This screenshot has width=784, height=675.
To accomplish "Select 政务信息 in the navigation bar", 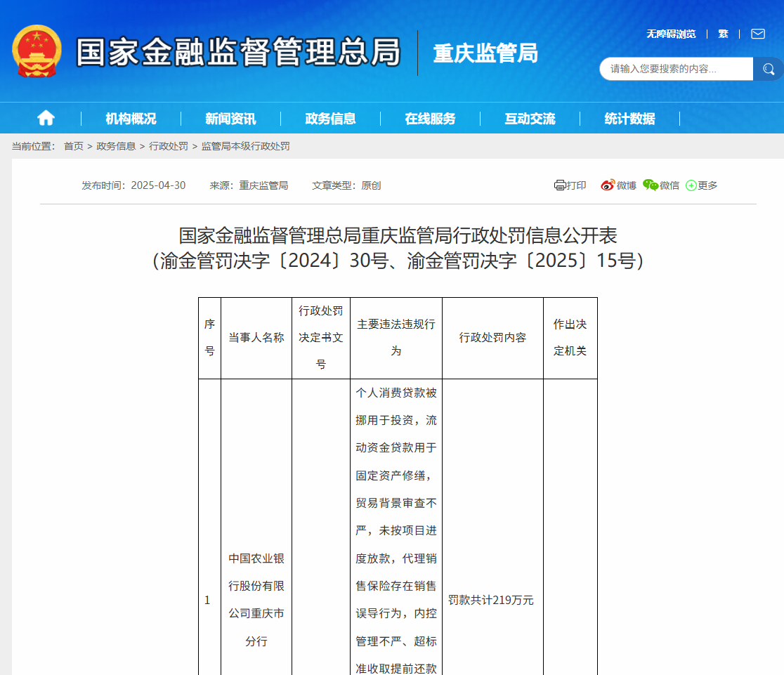I will pos(330,118).
